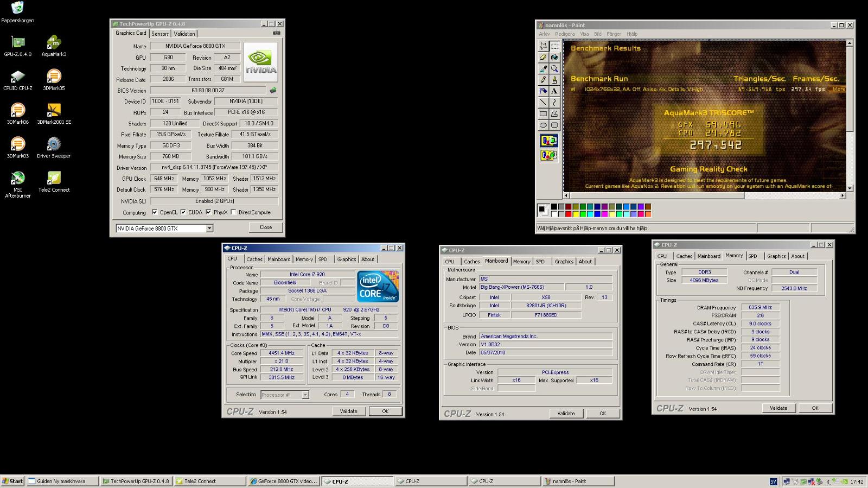The height and width of the screenshot is (488, 868).
Task: Activate the Magnifier tool in Paint
Action: coord(554,69)
